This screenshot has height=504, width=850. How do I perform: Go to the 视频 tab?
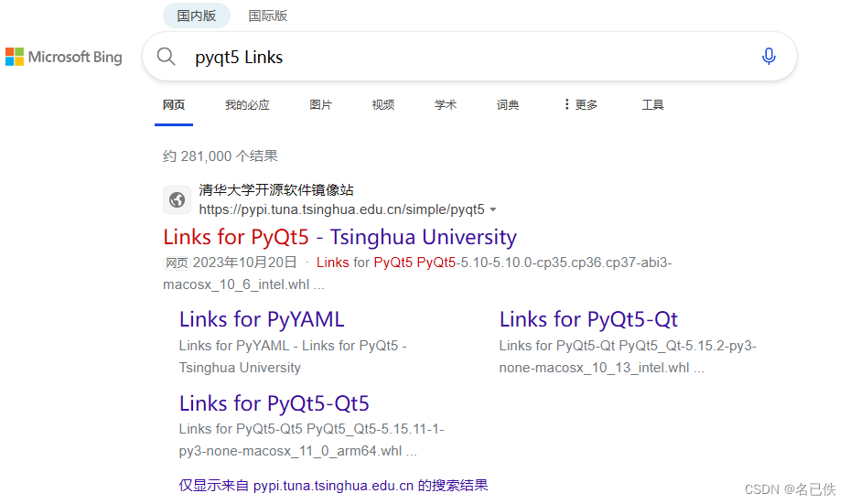(382, 105)
